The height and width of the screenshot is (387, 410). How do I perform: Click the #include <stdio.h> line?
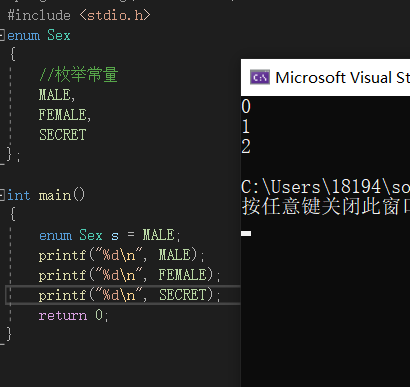[79, 15]
